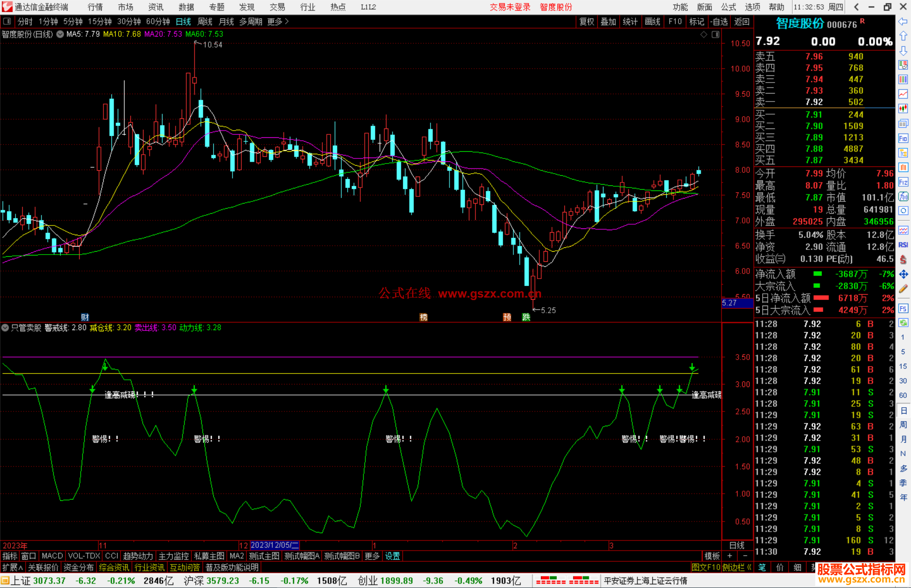Select the pencil drawing tool icon
911x588 pixels.
coord(903,289)
